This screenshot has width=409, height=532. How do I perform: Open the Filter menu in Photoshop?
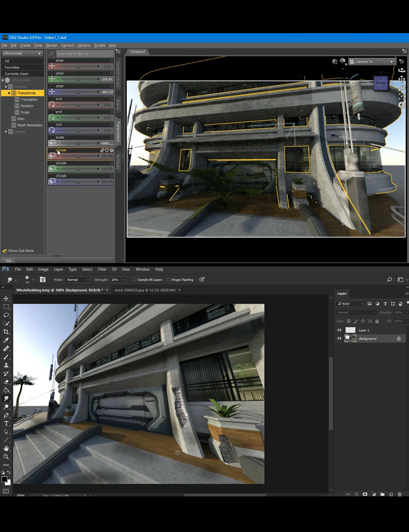102,269
